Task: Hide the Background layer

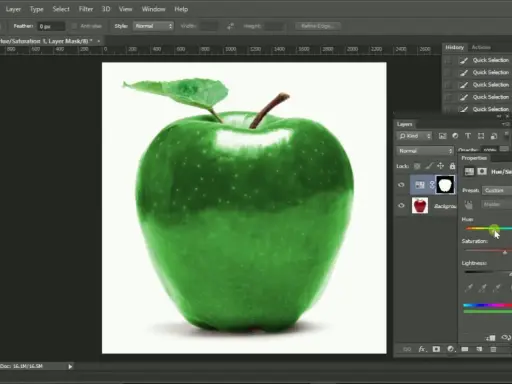Action: (x=401, y=206)
